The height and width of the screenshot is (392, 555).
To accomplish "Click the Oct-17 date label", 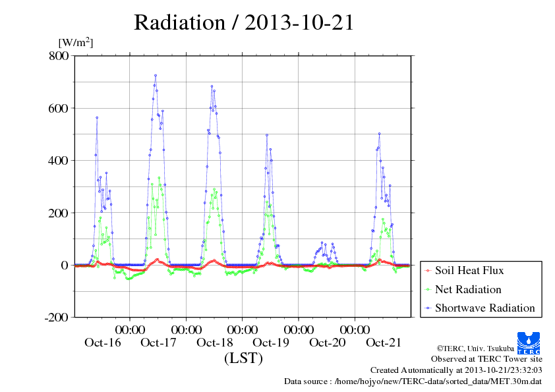I will click(x=158, y=343).
